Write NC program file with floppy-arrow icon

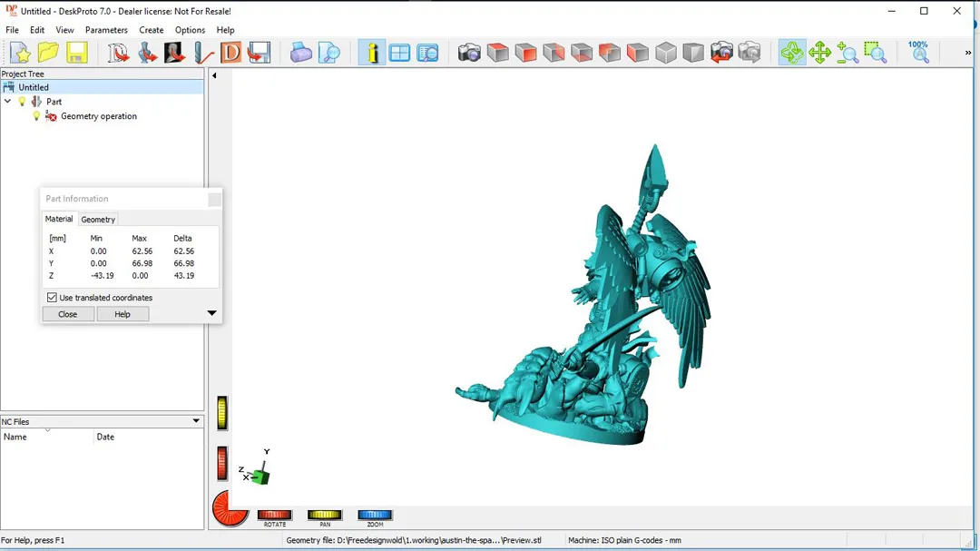(x=259, y=54)
